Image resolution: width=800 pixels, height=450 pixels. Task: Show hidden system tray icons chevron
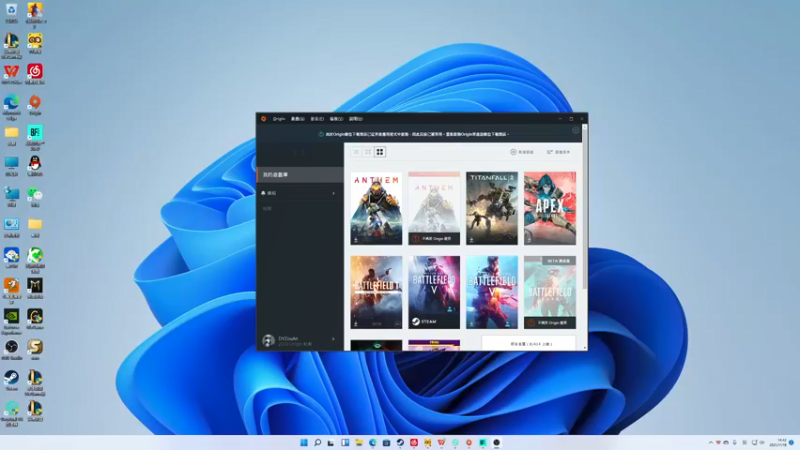pyautogui.click(x=711, y=442)
